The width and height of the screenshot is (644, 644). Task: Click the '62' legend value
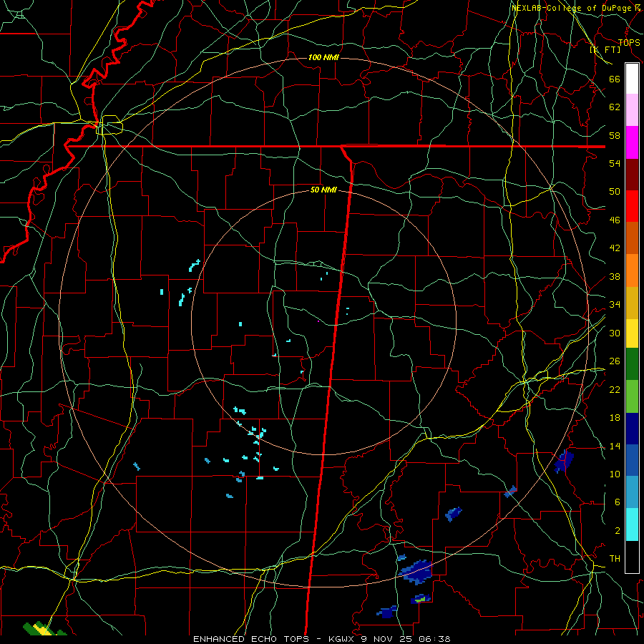615,107
